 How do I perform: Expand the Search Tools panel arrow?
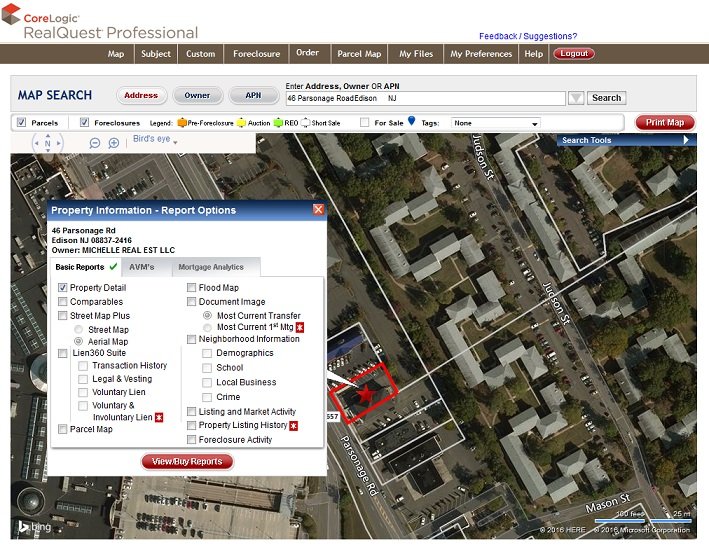click(686, 140)
